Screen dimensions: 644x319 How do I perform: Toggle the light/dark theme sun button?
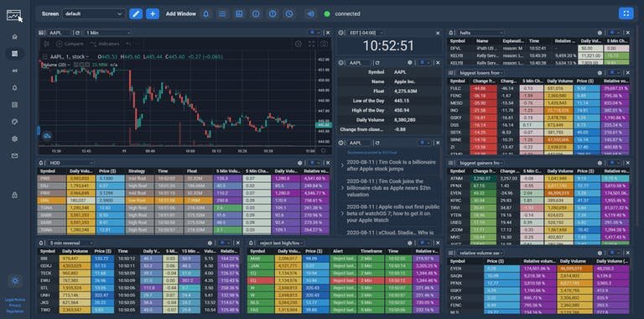(x=15, y=280)
